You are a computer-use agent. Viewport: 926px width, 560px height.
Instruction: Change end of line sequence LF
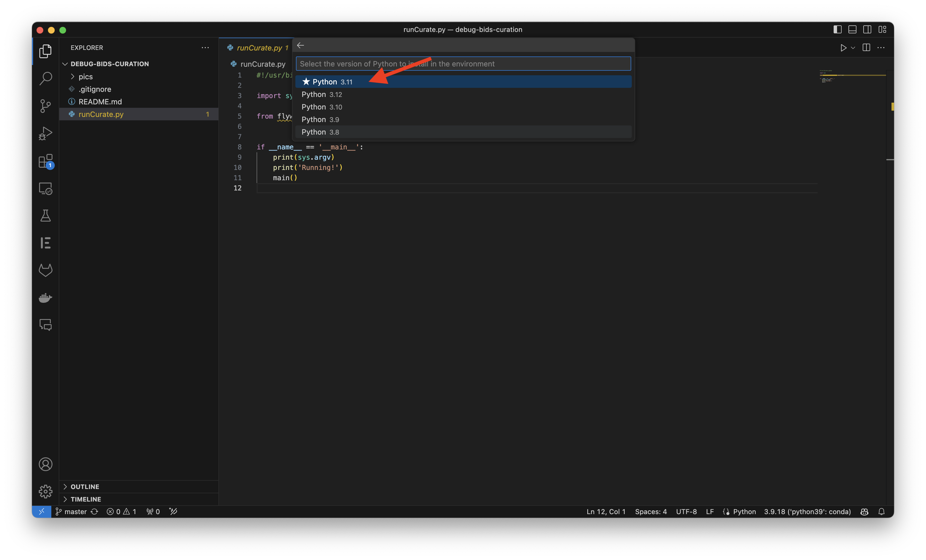tap(710, 512)
